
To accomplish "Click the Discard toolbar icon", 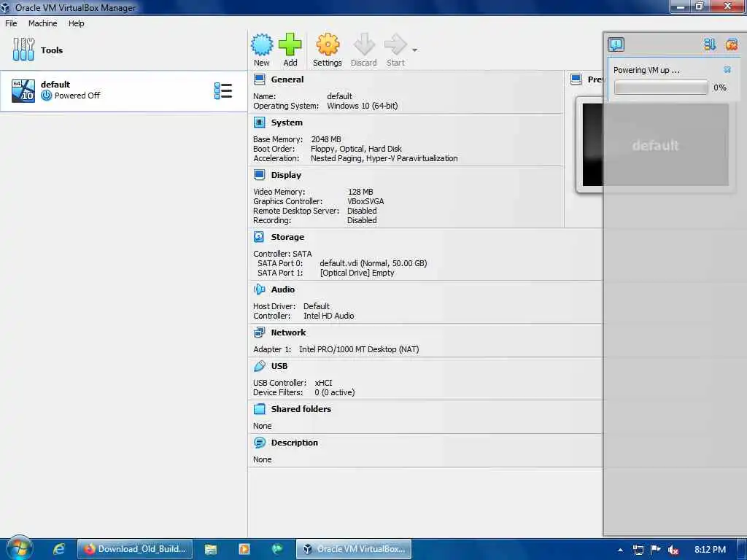I will (x=364, y=44).
